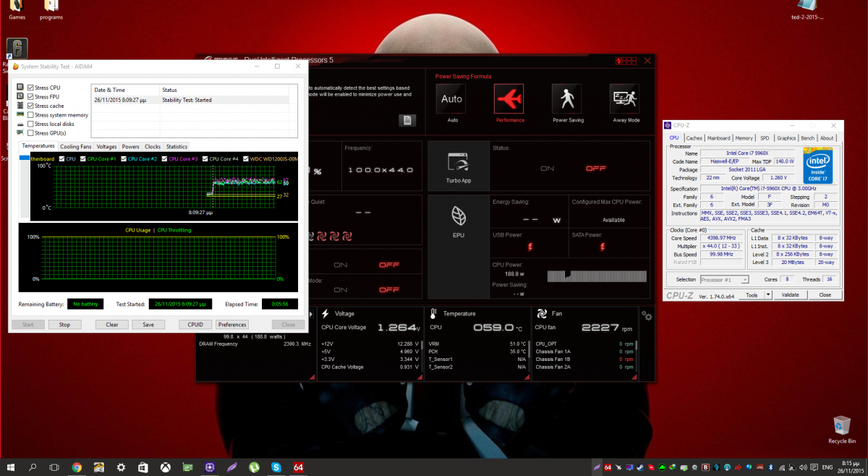Click Clear button in AIDA64
Image resolution: width=868 pixels, height=476 pixels.
click(111, 325)
